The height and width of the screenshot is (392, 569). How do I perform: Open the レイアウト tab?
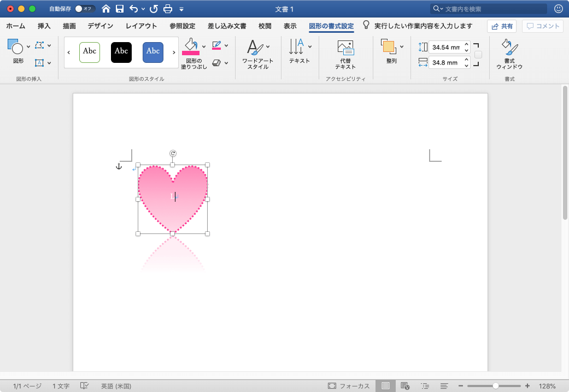pos(141,26)
